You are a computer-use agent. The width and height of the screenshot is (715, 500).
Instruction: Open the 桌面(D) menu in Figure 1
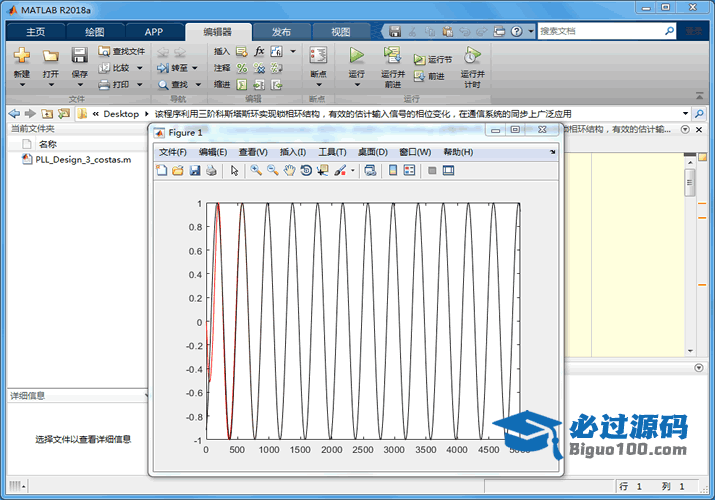click(373, 152)
